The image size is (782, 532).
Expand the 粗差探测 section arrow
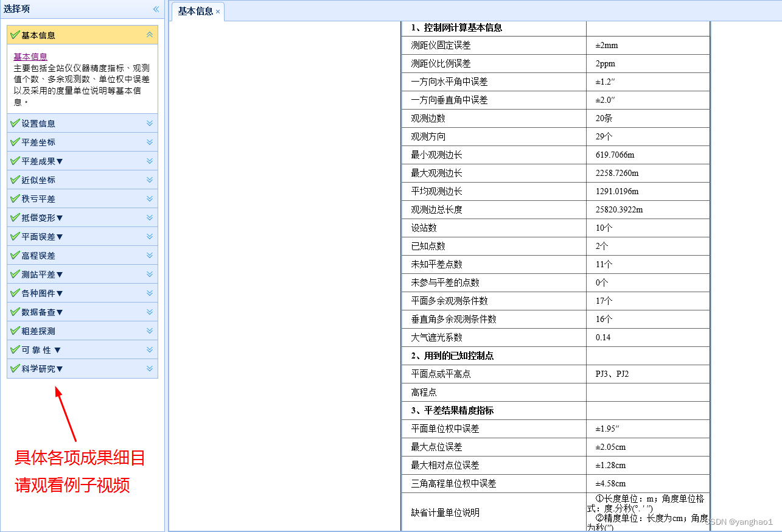pyautogui.click(x=150, y=331)
